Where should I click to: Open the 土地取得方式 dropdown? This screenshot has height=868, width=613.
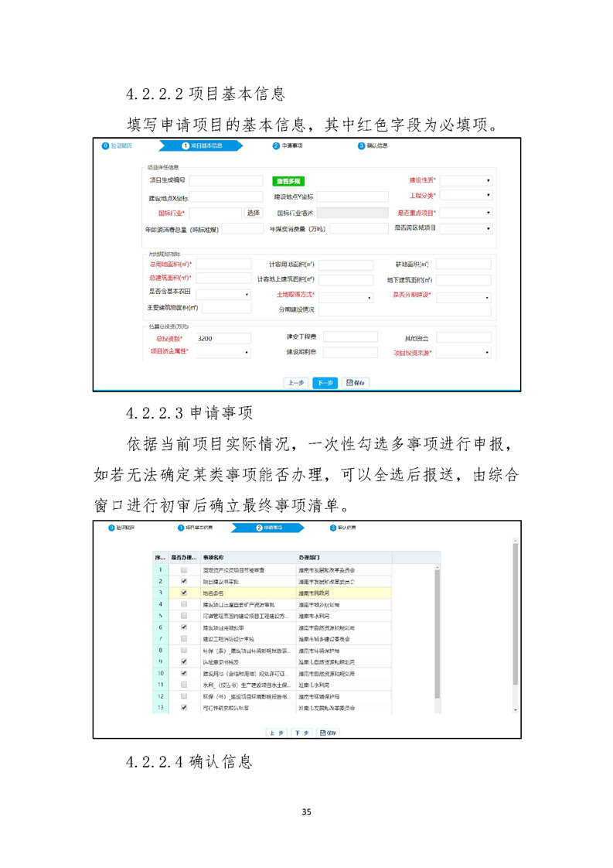point(346,298)
